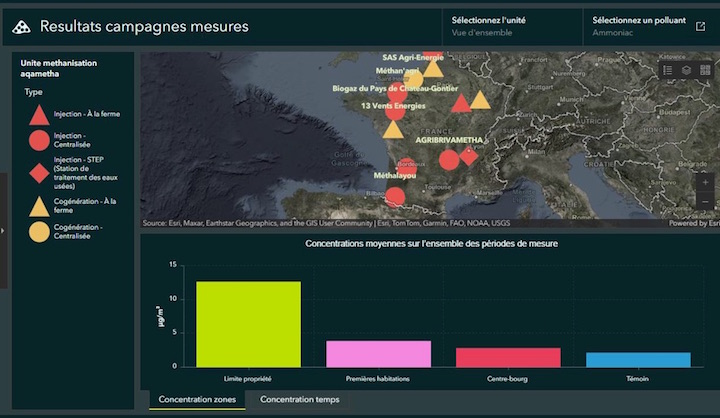Open the Sélectionnez l'unité dropdown
The image size is (720, 418).
pos(512,26)
